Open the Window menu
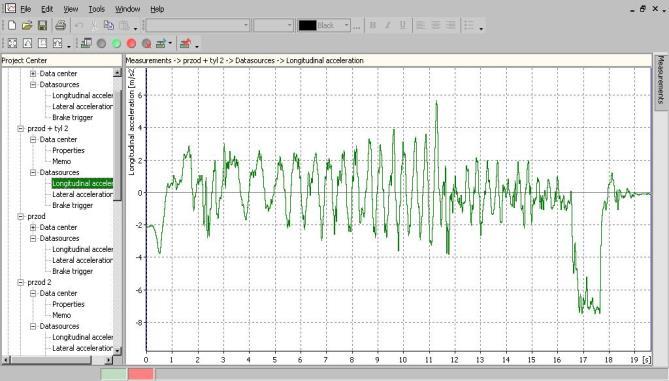The height and width of the screenshot is (381, 669). pyautogui.click(x=128, y=9)
